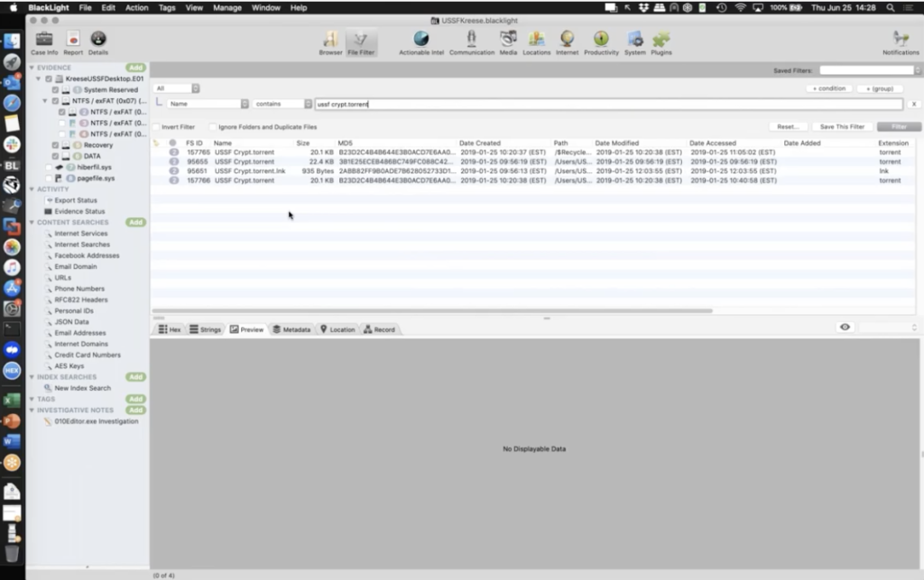Open the contains operator dropdown
The height and width of the screenshot is (580, 924).
[282, 105]
